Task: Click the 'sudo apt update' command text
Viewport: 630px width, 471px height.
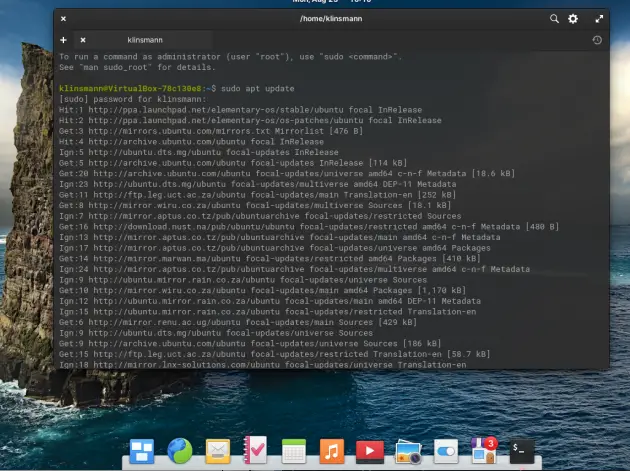Action: click(x=258, y=88)
